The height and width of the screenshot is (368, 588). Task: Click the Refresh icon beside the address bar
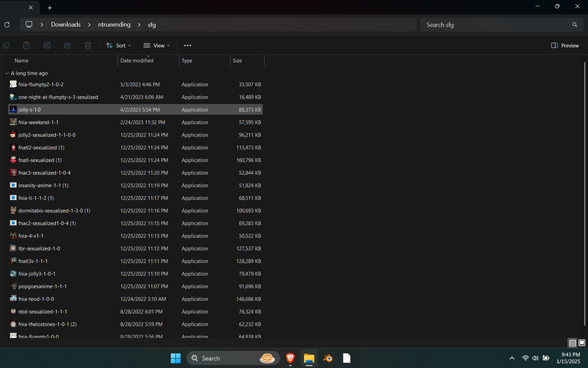[7, 25]
